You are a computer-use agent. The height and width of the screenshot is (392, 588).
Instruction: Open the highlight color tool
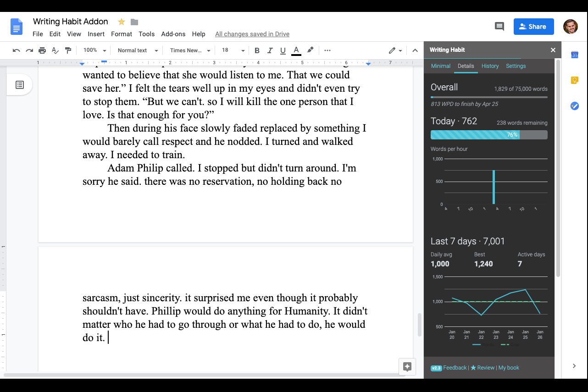click(310, 50)
